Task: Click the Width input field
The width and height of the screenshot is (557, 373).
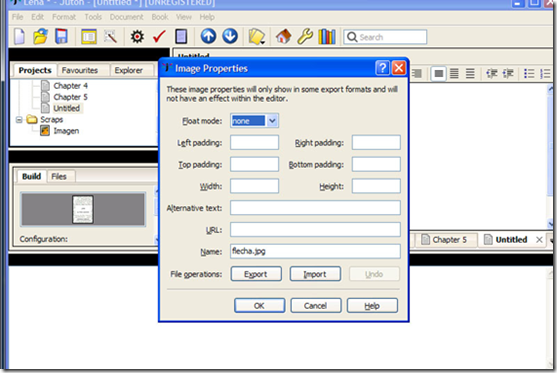Action: point(254,186)
